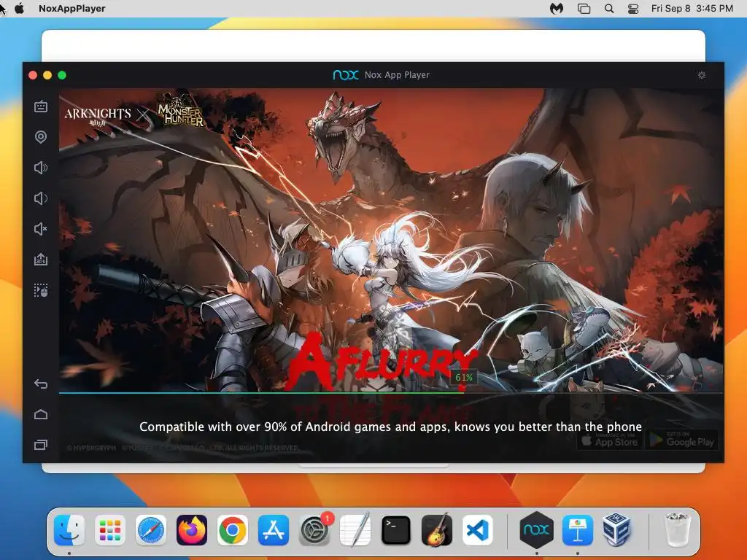Viewport: 747px width, 560px height.
Task: Open the macro recorder script icon
Action: tap(41, 290)
